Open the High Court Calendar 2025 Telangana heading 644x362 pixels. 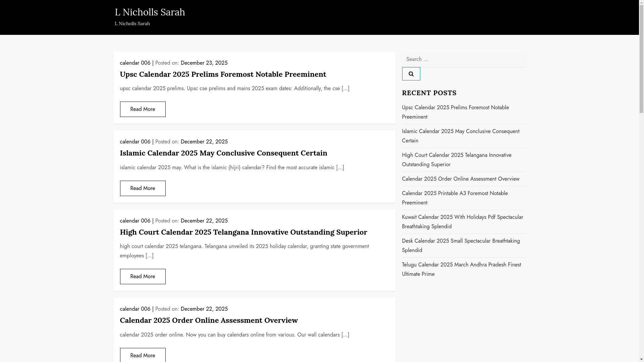click(x=243, y=232)
